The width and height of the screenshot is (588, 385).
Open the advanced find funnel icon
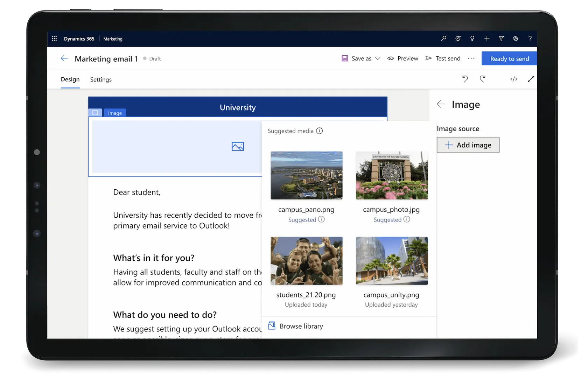(501, 38)
